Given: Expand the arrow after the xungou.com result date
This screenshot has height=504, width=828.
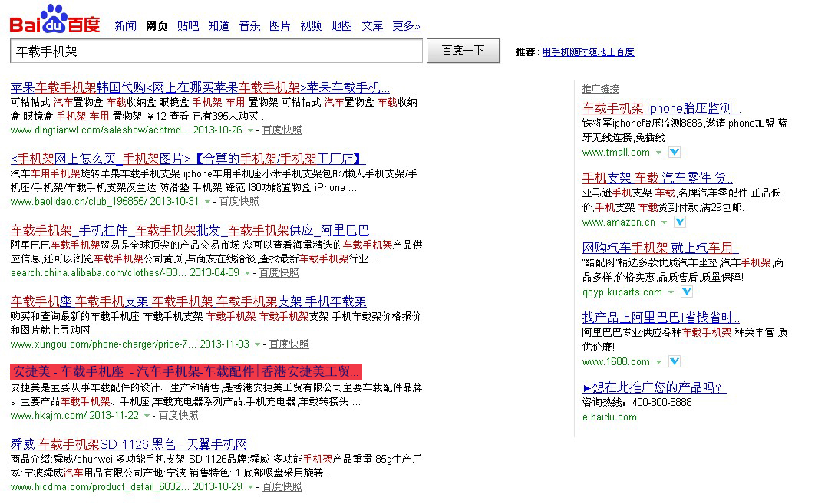Looking at the screenshot, I should point(257,344).
